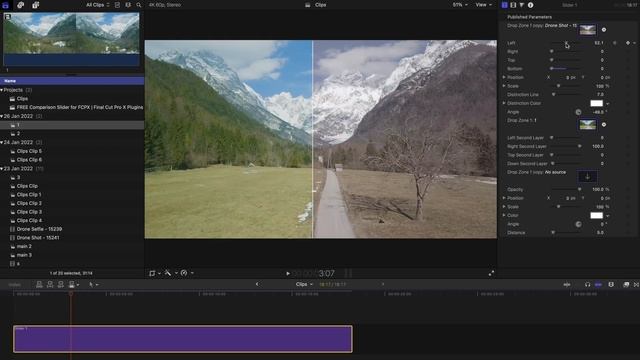Turn the Distinction Angle dial

coord(578,112)
